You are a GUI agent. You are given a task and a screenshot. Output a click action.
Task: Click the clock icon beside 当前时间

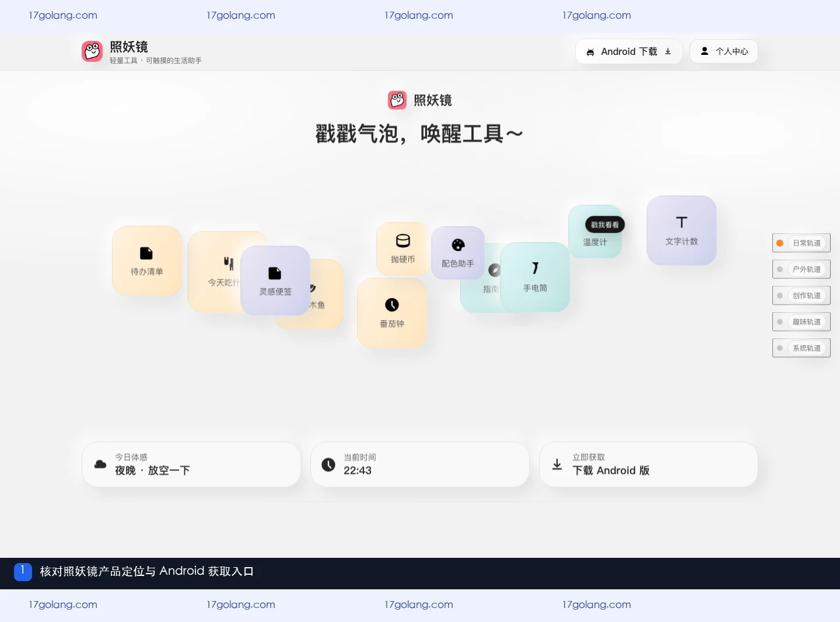pyautogui.click(x=328, y=464)
